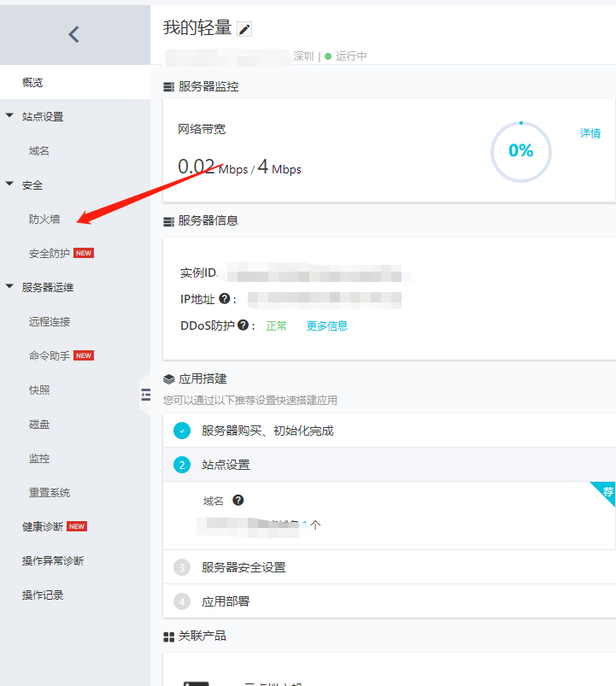Click the 关联产品 grid icon
Image resolution: width=616 pixels, height=686 pixels.
168,636
